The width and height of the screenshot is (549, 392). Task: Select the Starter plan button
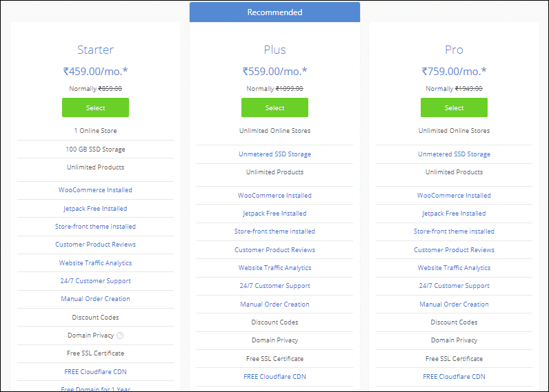[x=96, y=107]
